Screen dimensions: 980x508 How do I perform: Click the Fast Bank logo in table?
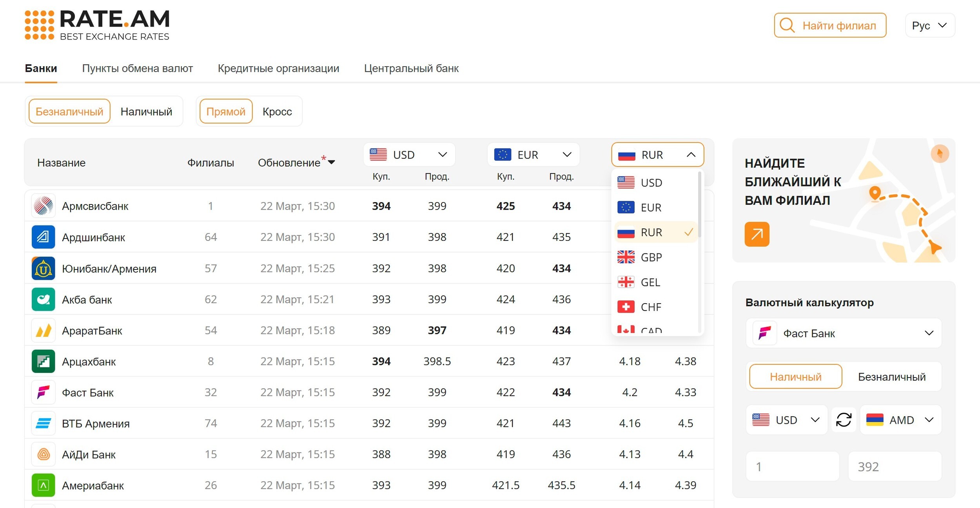click(43, 392)
